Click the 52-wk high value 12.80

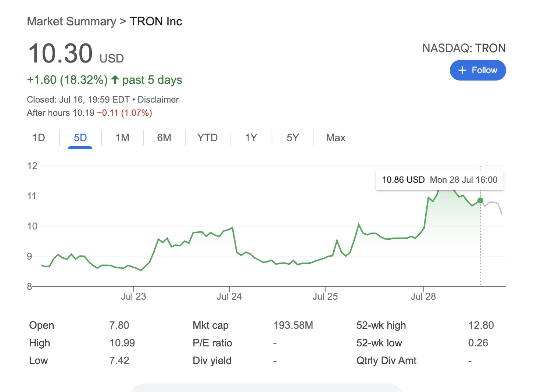(481, 325)
